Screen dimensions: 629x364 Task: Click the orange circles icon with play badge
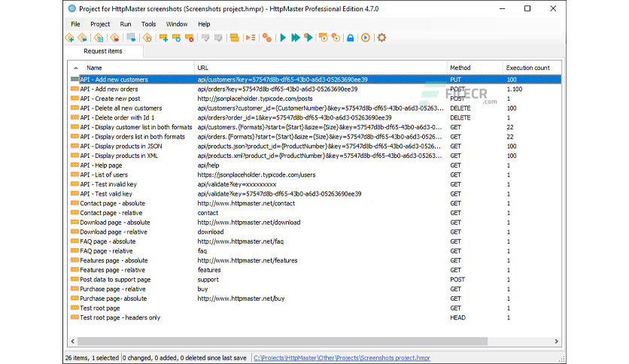pos(336,38)
